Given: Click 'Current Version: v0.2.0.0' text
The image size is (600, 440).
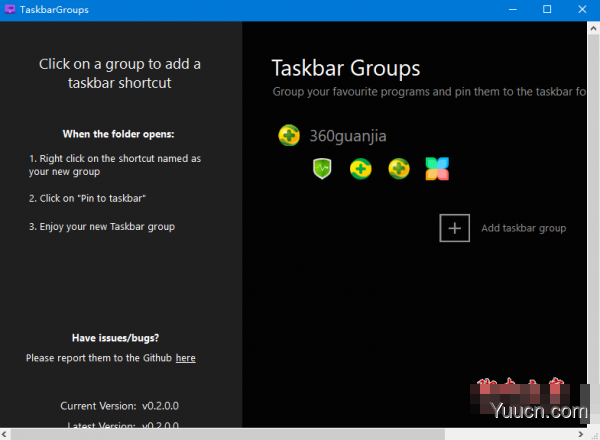Looking at the screenshot, I should tap(119, 406).
